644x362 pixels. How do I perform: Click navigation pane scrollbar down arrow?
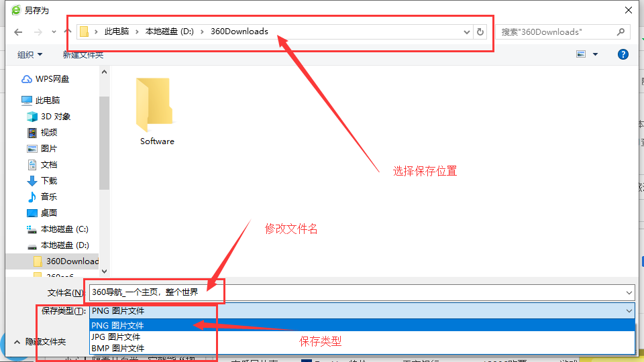click(x=105, y=271)
